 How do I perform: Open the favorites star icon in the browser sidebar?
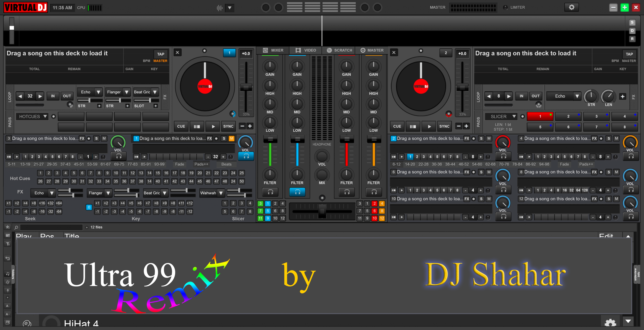click(x=8, y=227)
